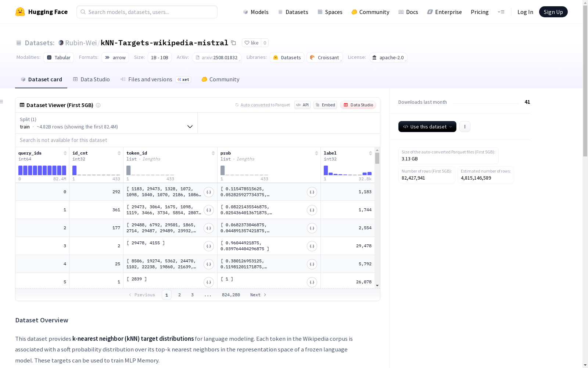The image size is (588, 368).
Task: Click the red Data Studio button
Action: point(358,105)
